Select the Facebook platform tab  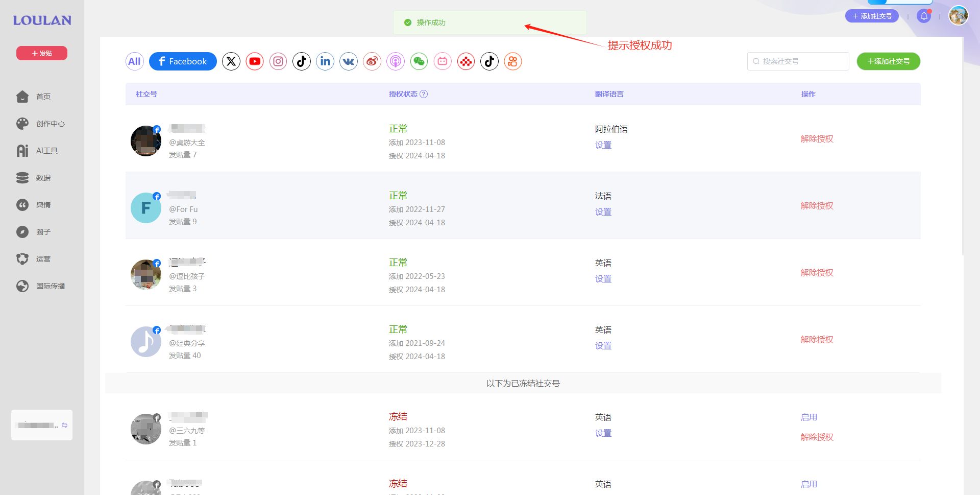(183, 61)
